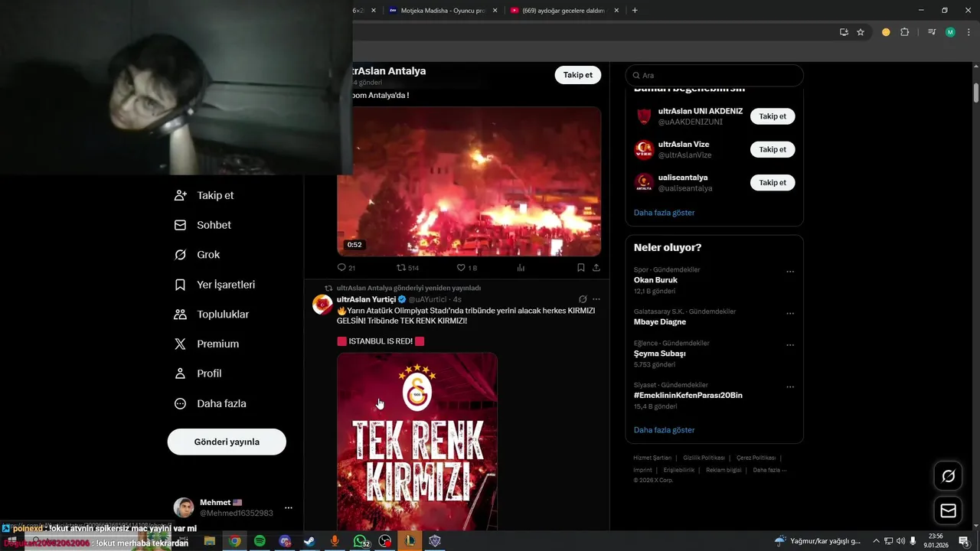980x551 pixels.
Task: Click the page vertical scrollbar
Action: click(976, 93)
